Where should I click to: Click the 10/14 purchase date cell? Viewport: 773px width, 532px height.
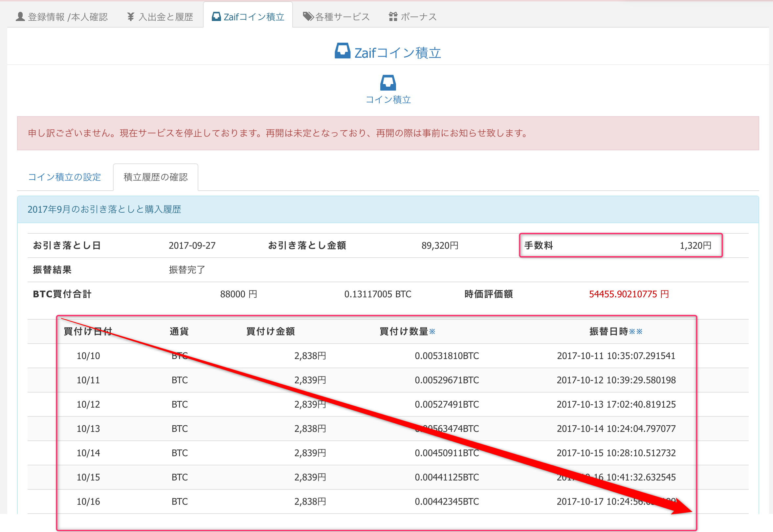point(88,453)
